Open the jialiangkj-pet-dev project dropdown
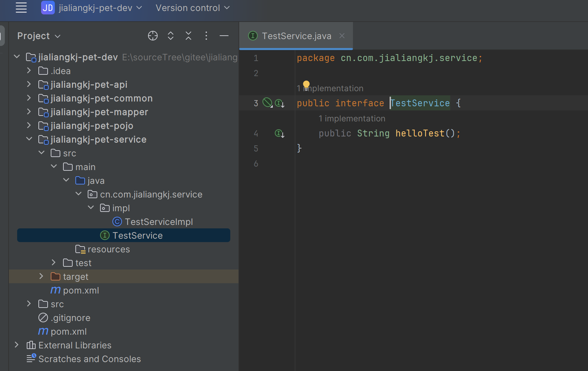Screen dimensions: 588x371 (x=100, y=8)
